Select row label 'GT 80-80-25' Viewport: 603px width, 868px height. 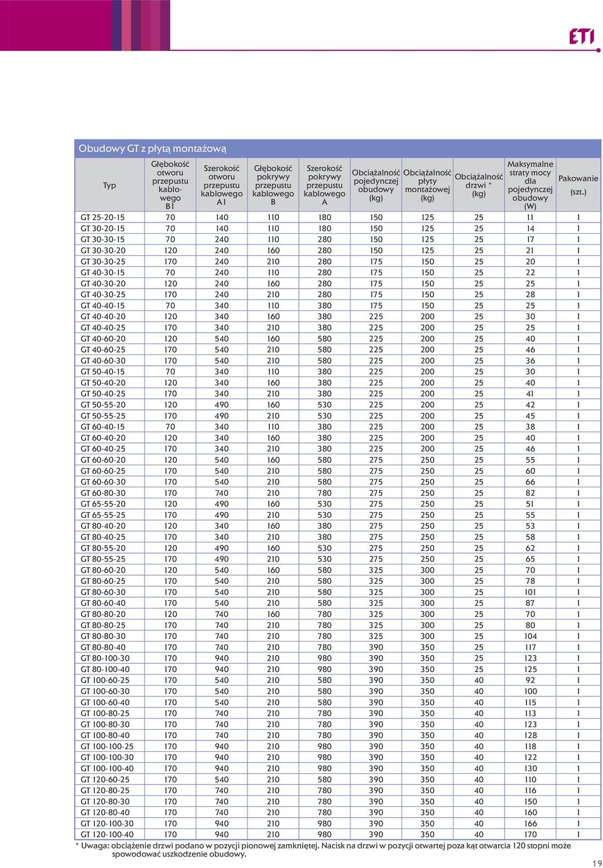[103, 625]
